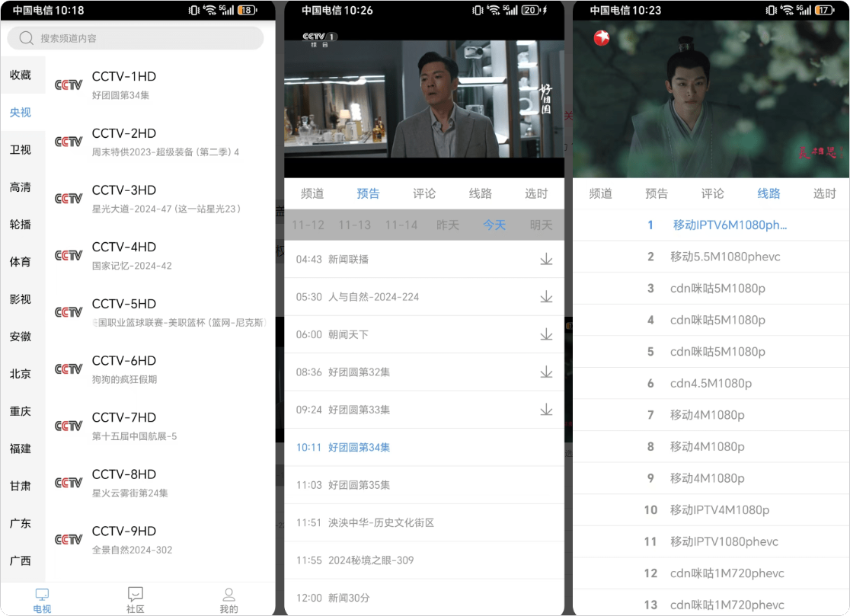Image resolution: width=850 pixels, height=616 pixels.
Task: Select line 3 cdn咪咕5M1080p
Action: click(x=711, y=289)
